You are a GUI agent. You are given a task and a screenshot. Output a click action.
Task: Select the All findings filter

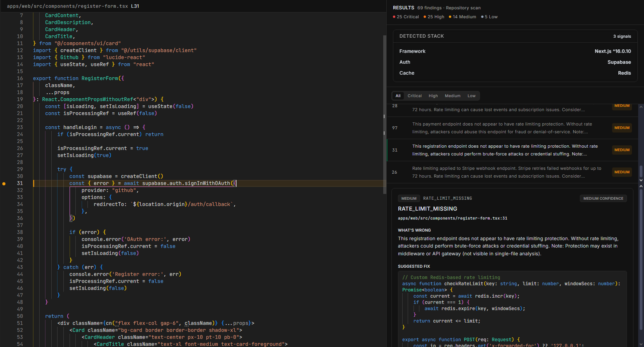[x=398, y=96]
